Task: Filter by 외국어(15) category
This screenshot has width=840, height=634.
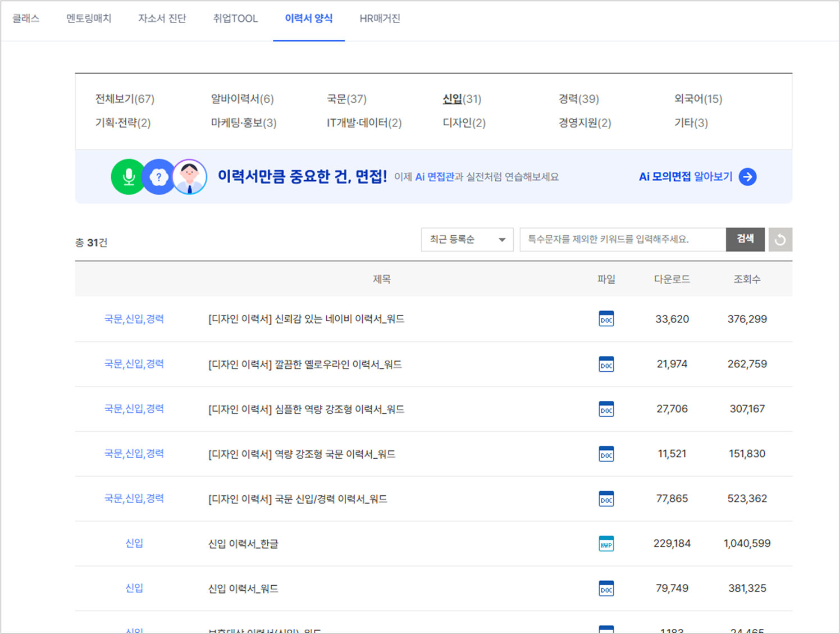Action: pos(698,99)
